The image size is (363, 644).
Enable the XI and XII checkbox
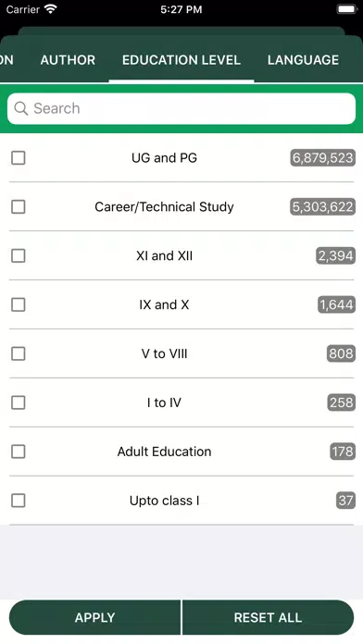pos(19,255)
